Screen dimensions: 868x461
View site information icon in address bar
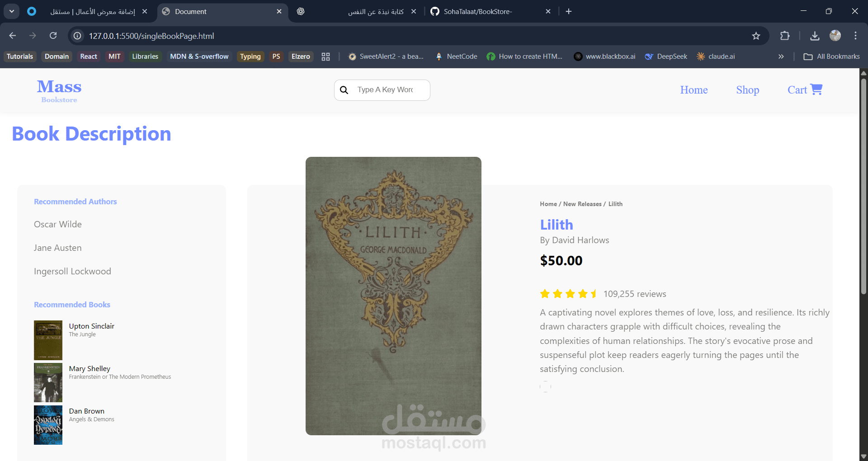[78, 36]
